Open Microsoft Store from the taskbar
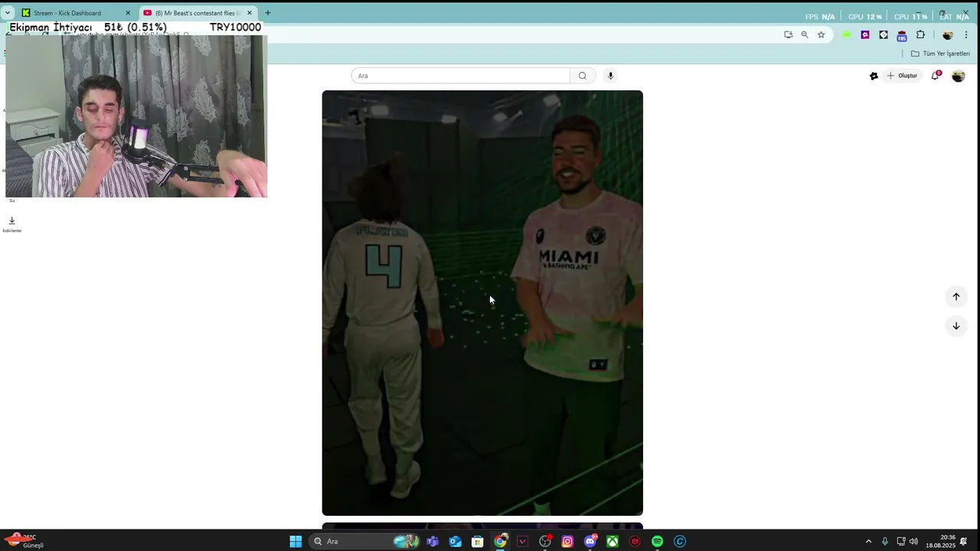 (x=478, y=542)
